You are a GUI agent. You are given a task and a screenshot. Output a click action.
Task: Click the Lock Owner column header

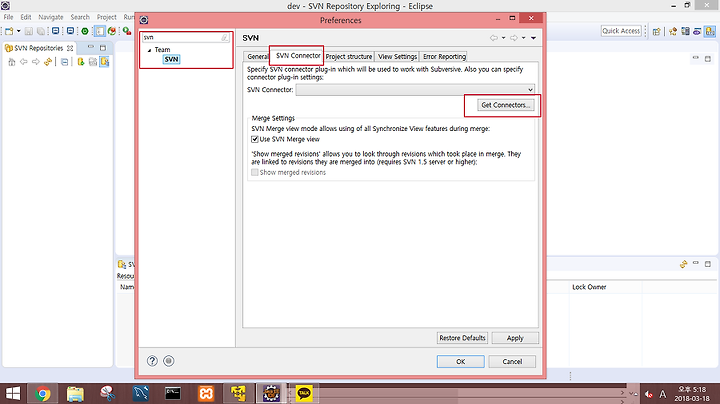[x=589, y=287]
